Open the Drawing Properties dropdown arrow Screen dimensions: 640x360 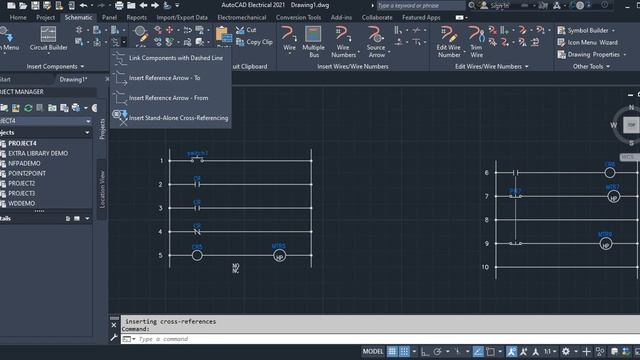pyautogui.click(x=624, y=54)
